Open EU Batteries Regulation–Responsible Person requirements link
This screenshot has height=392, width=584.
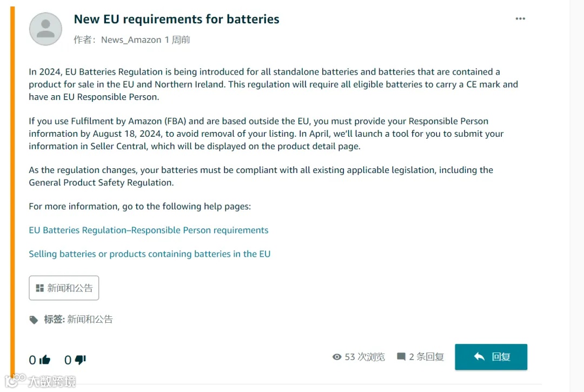(x=149, y=230)
